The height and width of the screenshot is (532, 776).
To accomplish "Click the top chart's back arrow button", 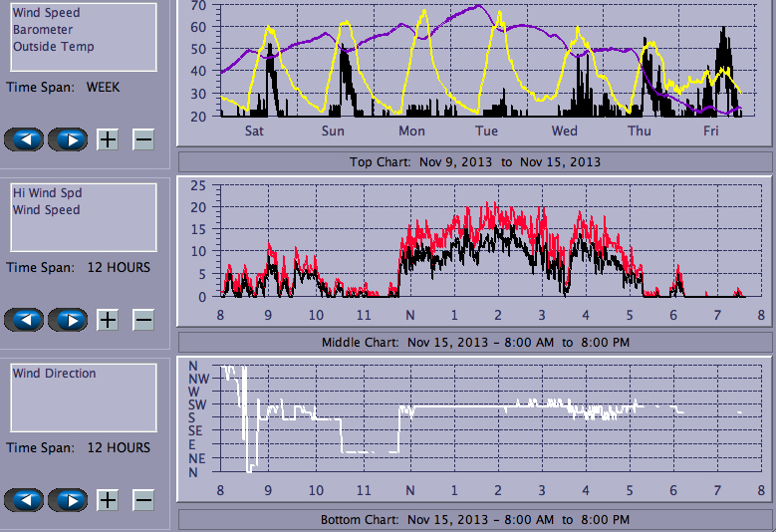I will click(25, 138).
